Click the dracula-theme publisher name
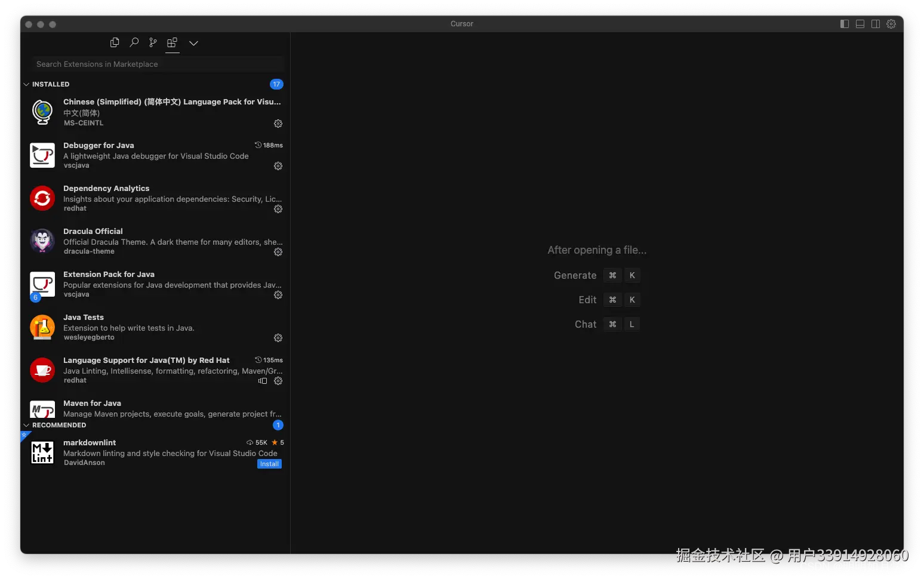The image size is (924, 579). pyautogui.click(x=89, y=251)
